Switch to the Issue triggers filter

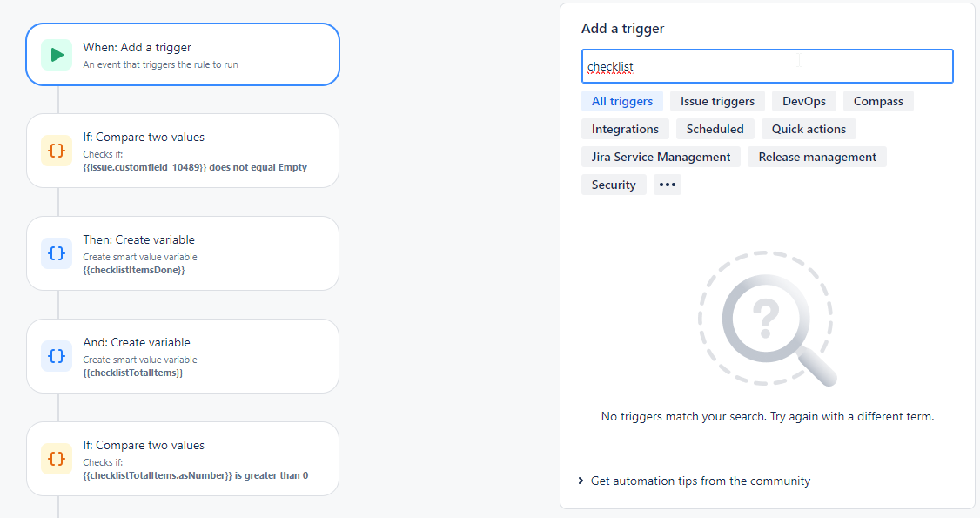click(717, 101)
